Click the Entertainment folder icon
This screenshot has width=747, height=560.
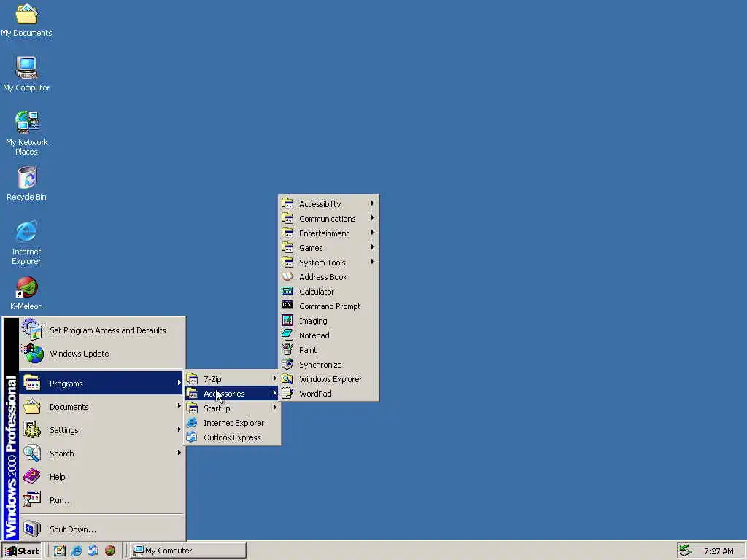[x=287, y=233]
